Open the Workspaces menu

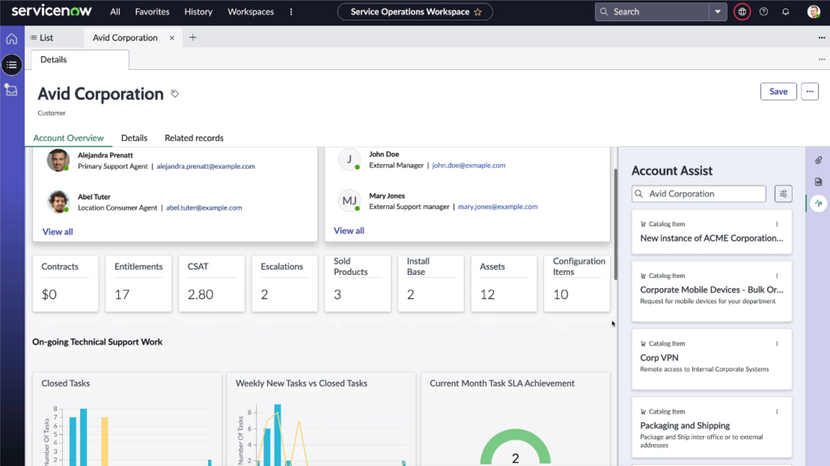pyautogui.click(x=250, y=12)
